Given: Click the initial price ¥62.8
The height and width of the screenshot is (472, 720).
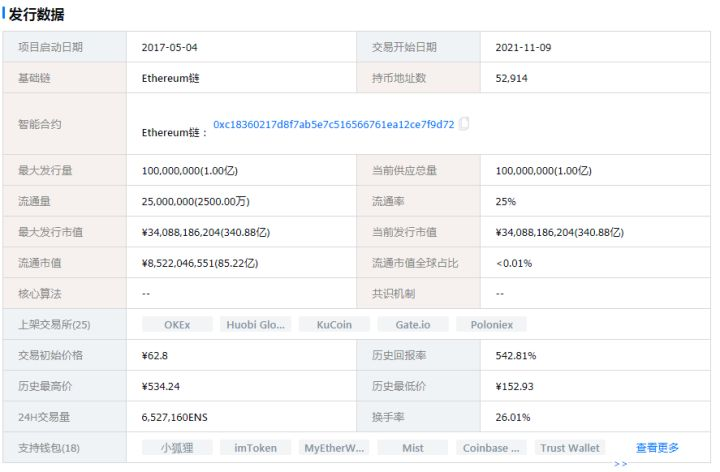Looking at the screenshot, I should point(155,355).
